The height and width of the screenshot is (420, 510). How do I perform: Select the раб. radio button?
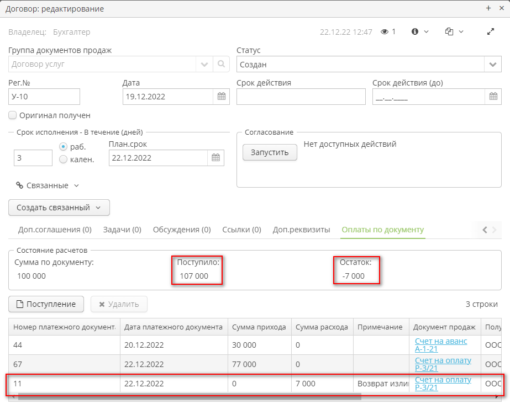(63, 147)
